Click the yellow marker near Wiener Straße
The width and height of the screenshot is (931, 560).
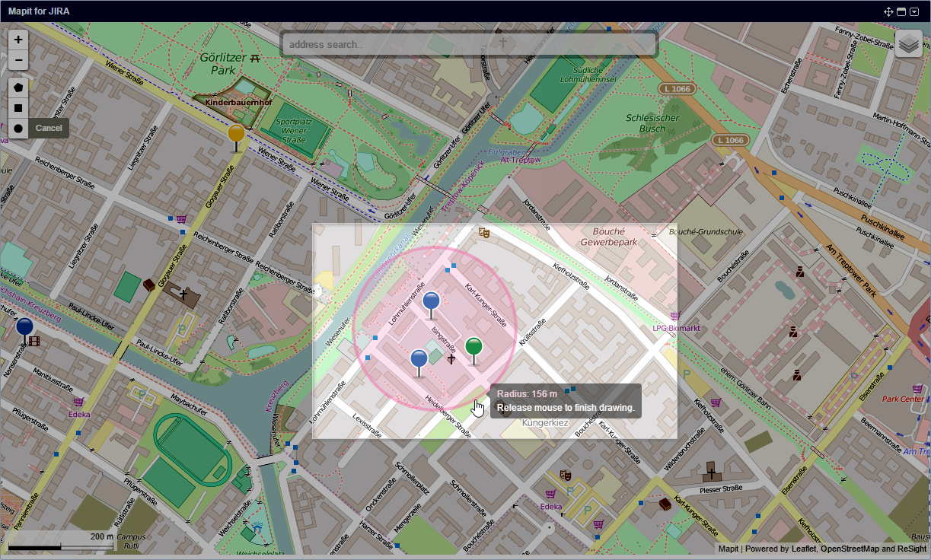[236, 133]
